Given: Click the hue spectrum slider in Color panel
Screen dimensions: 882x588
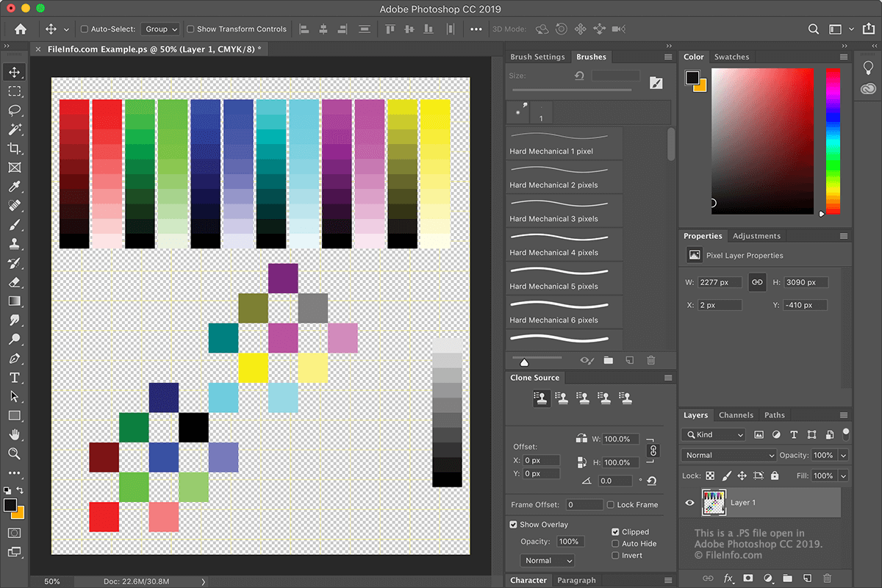Looking at the screenshot, I should [833, 141].
